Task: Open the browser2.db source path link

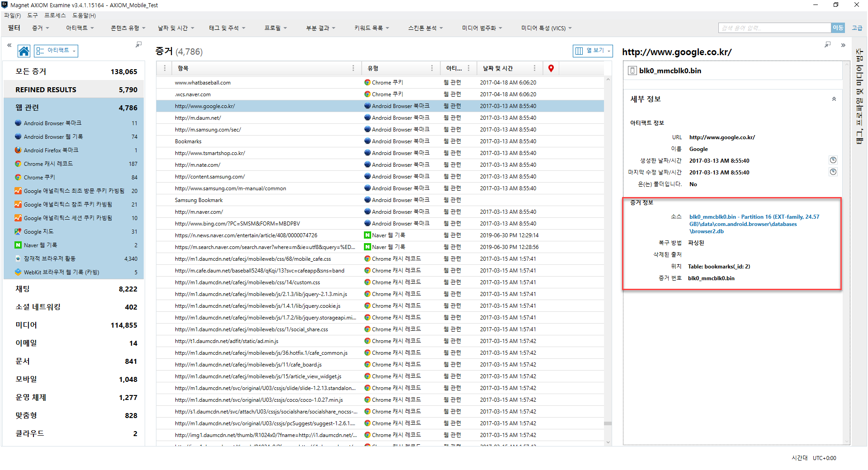Action: point(754,224)
